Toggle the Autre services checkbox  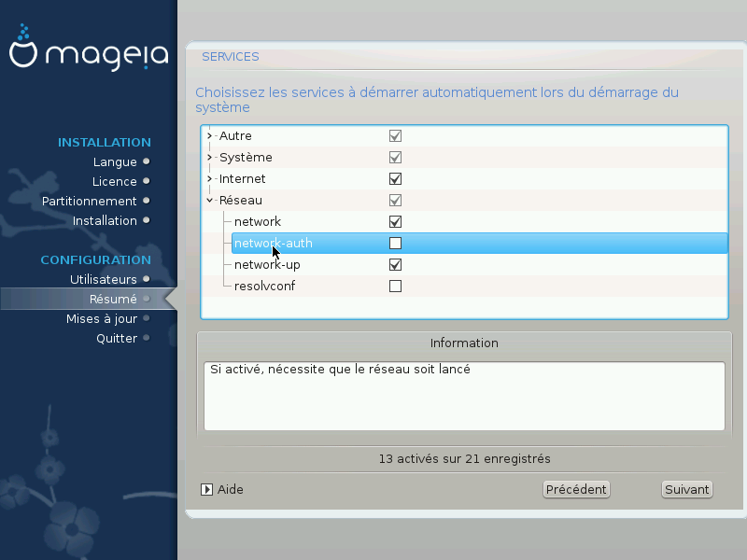395,136
